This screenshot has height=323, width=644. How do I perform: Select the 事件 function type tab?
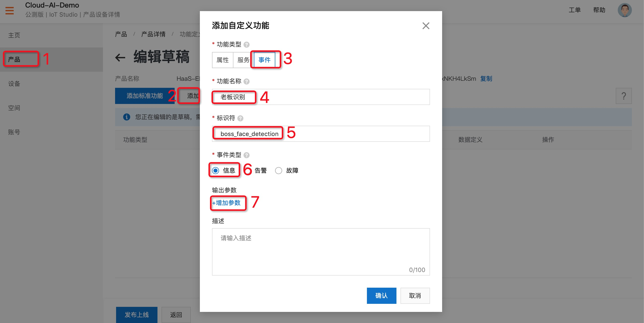point(264,60)
